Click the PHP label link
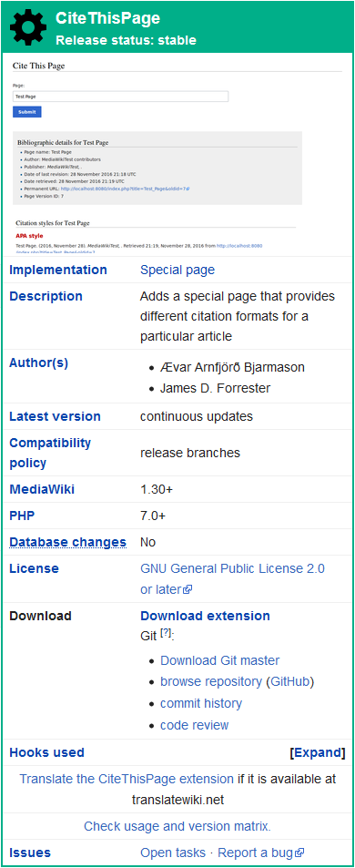 (x=22, y=516)
